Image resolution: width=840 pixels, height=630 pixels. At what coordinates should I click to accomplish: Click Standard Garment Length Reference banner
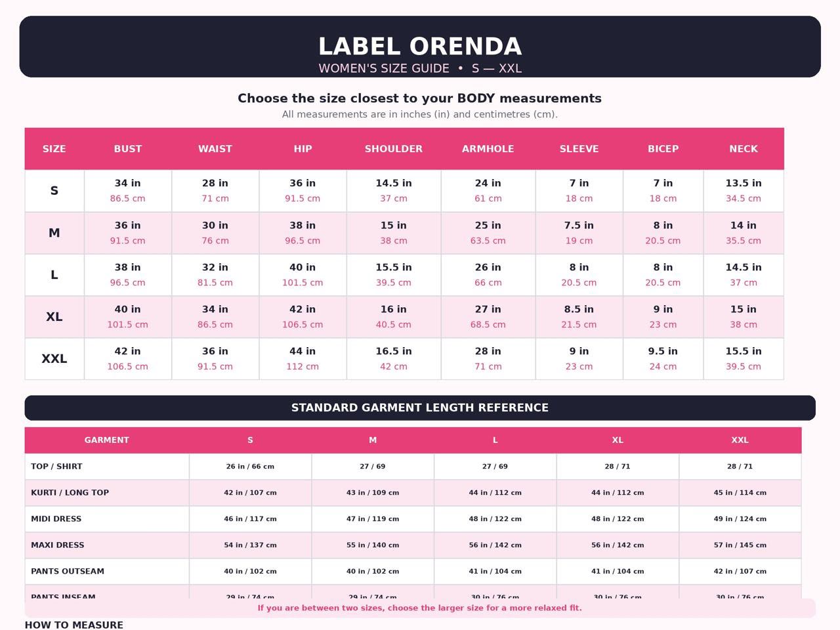[420, 408]
